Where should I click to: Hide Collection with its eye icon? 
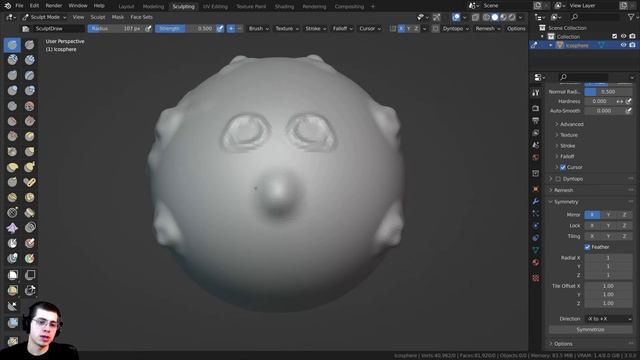(623, 36)
